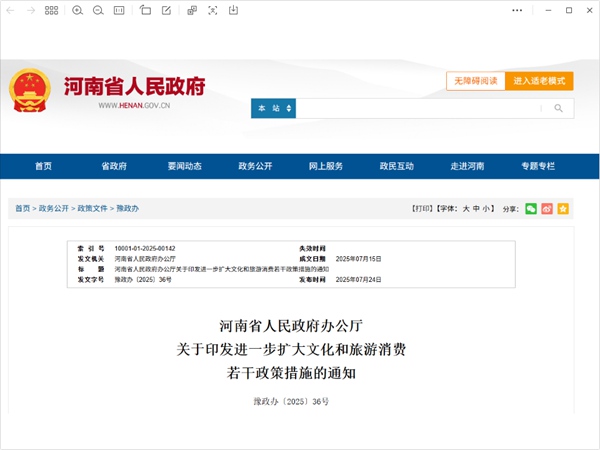Toggle 进入适老模式 elderly-friendly mode
Screen dimensions: 600x450
[x=539, y=81]
